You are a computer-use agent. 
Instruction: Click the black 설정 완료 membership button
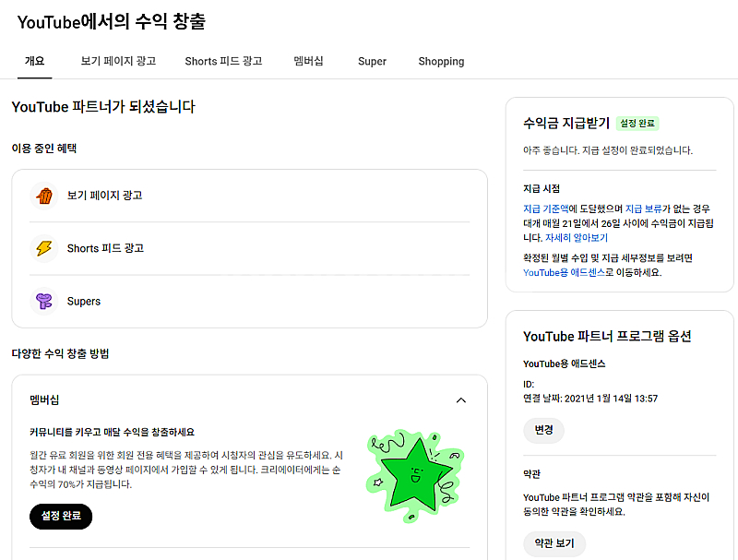tap(61, 517)
